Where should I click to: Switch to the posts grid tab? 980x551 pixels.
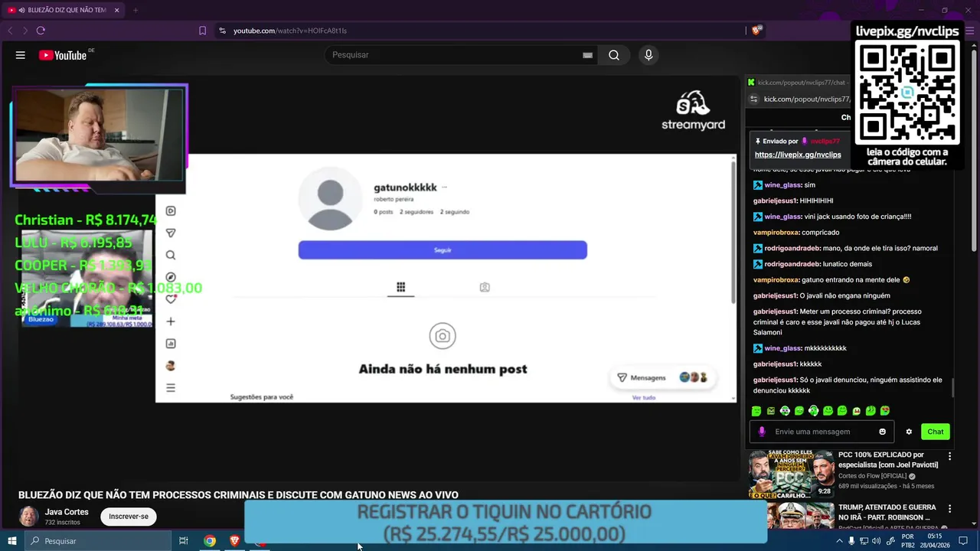(x=400, y=287)
